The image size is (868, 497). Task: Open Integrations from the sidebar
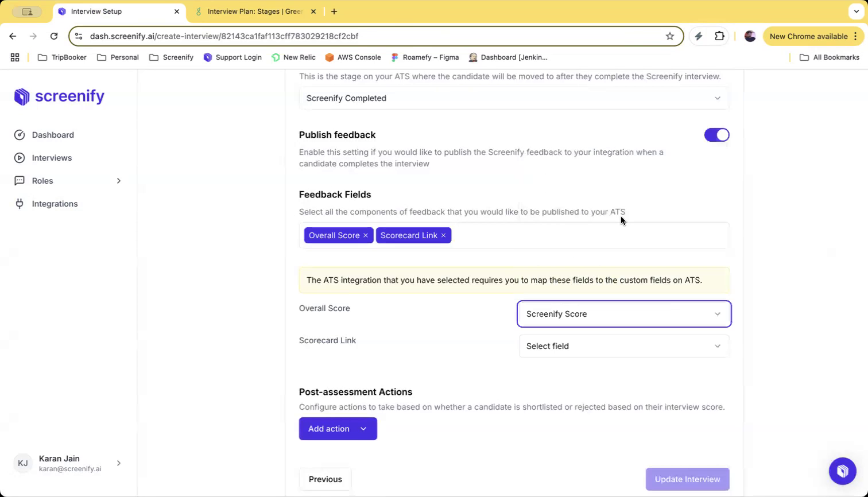(55, 204)
